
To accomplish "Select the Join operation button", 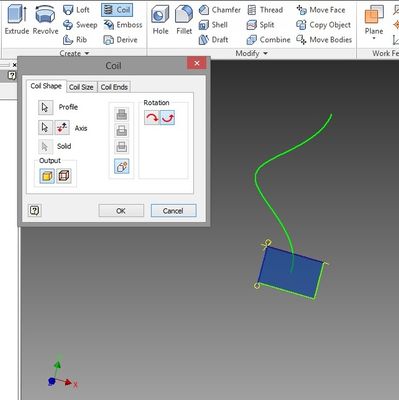I will [x=121, y=114].
